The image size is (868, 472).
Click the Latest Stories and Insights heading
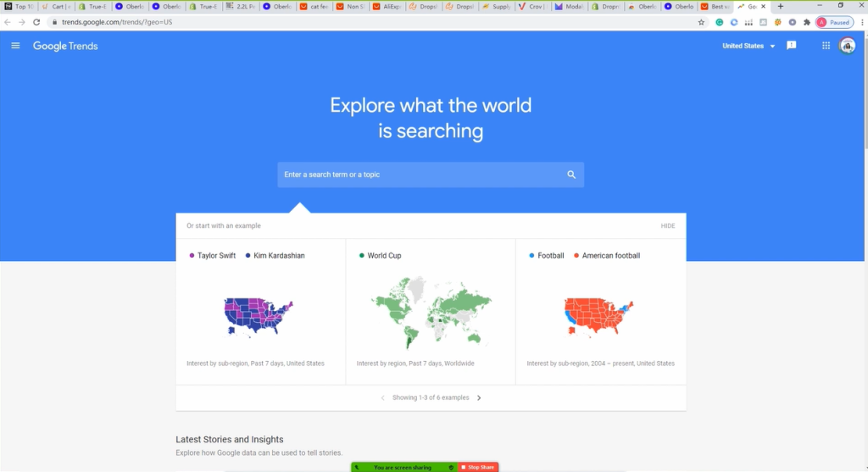[229, 439]
